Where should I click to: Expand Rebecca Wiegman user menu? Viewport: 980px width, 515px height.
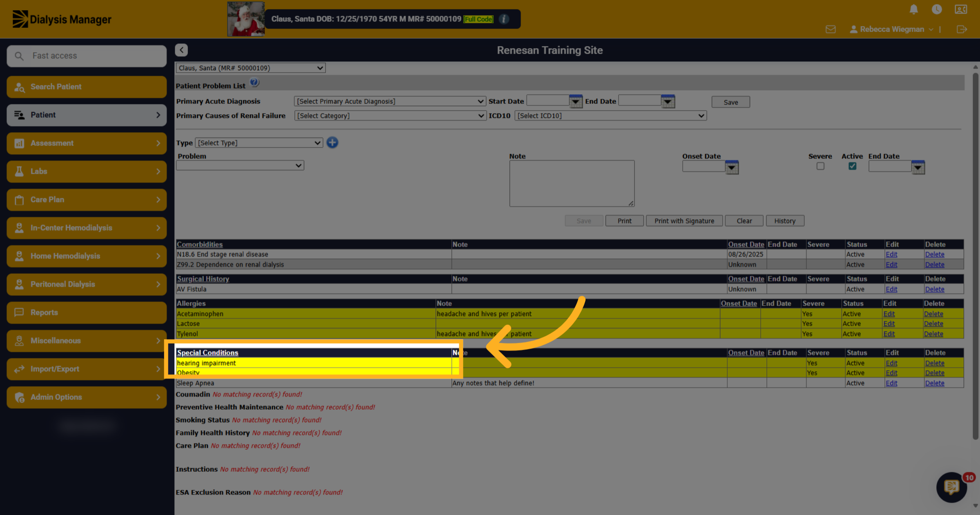(x=891, y=29)
